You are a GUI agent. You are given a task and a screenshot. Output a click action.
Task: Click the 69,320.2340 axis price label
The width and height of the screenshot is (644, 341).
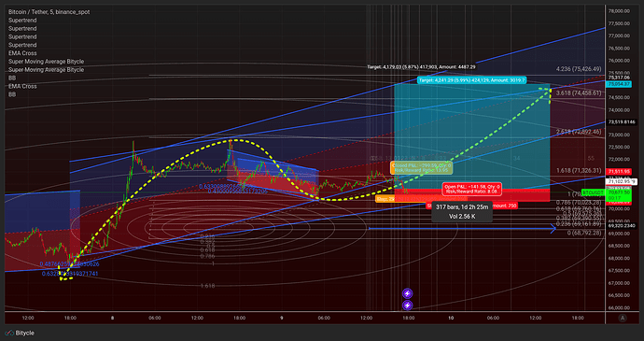pyautogui.click(x=622, y=225)
